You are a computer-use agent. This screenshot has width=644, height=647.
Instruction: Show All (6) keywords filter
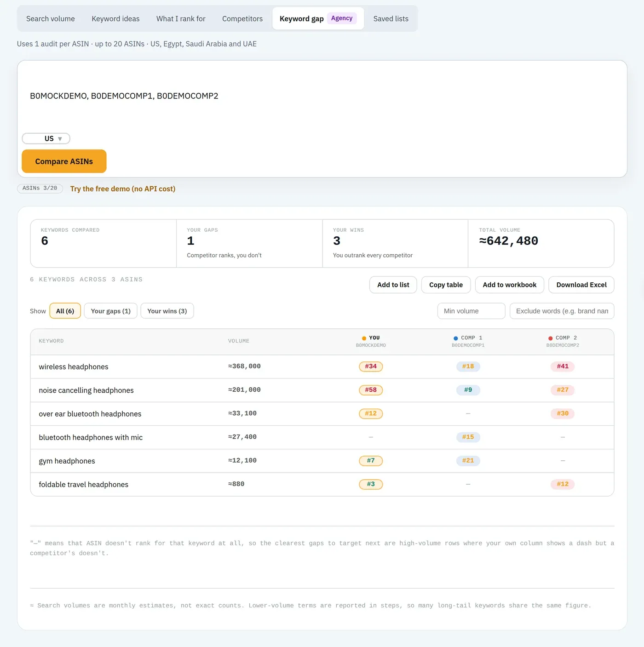pos(65,311)
